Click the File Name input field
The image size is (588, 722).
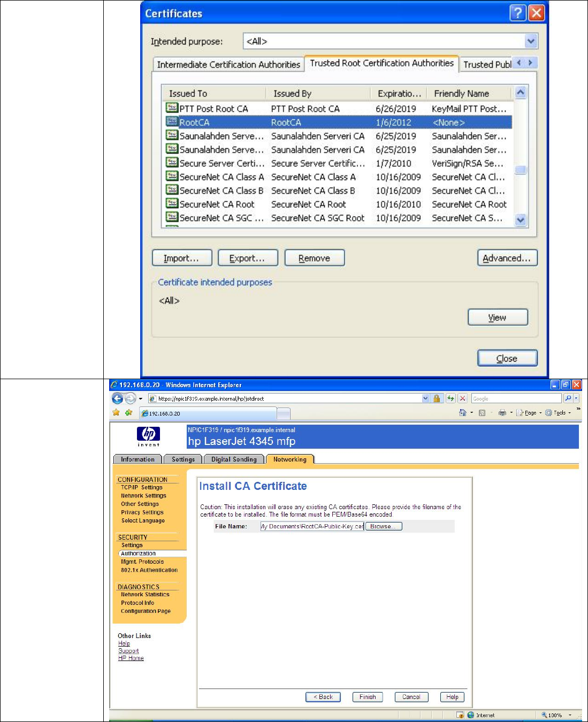[312, 526]
